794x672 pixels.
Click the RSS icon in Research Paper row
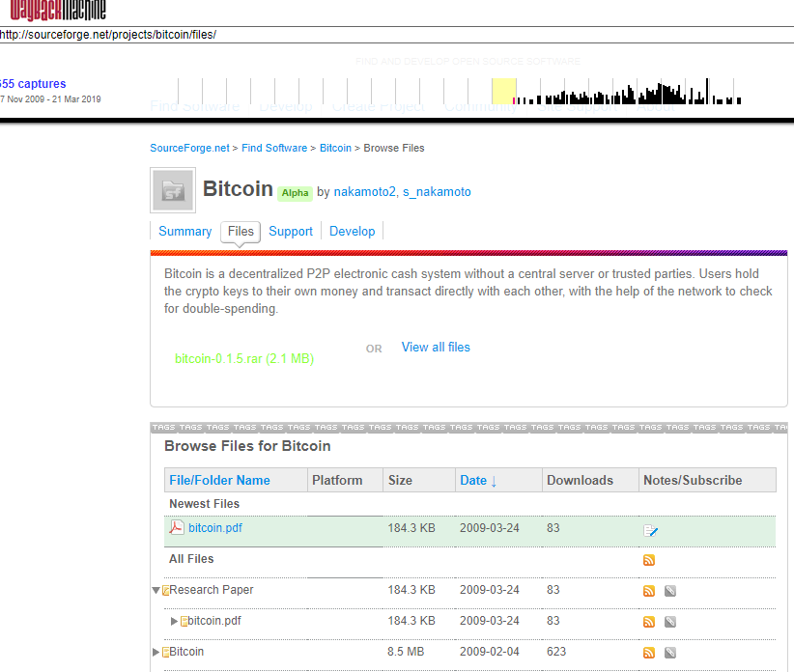click(x=649, y=591)
